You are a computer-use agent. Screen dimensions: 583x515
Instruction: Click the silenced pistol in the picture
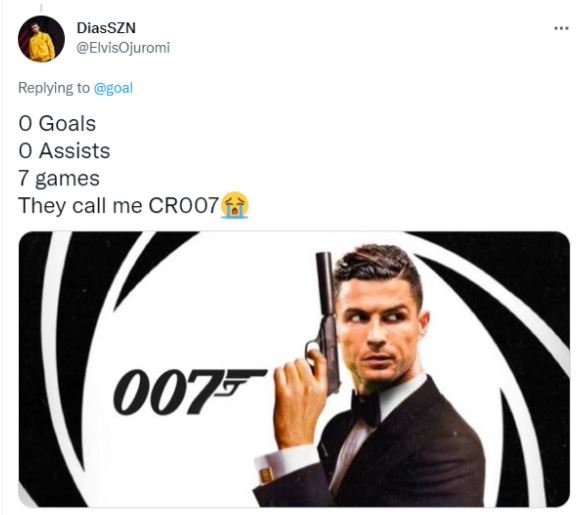pos(327,320)
